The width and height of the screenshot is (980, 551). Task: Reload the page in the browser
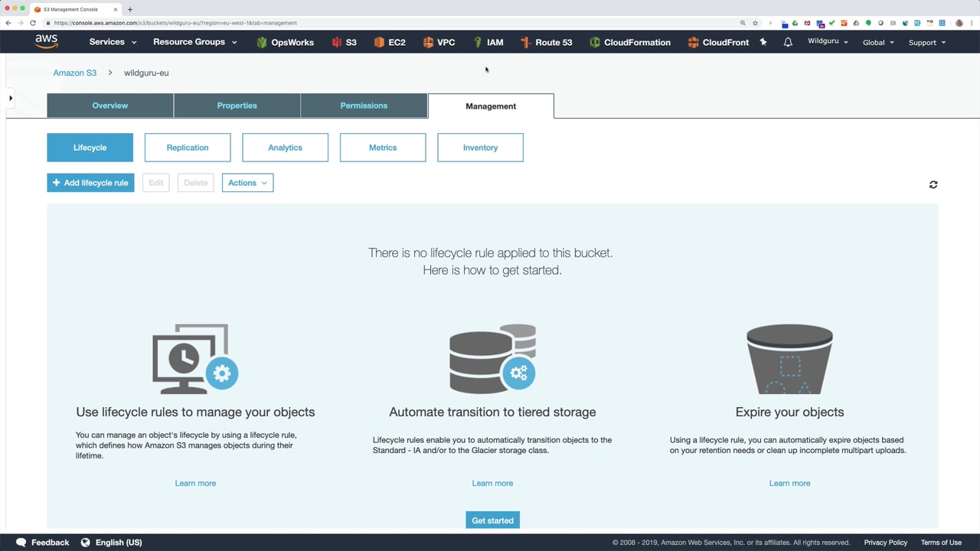click(33, 23)
